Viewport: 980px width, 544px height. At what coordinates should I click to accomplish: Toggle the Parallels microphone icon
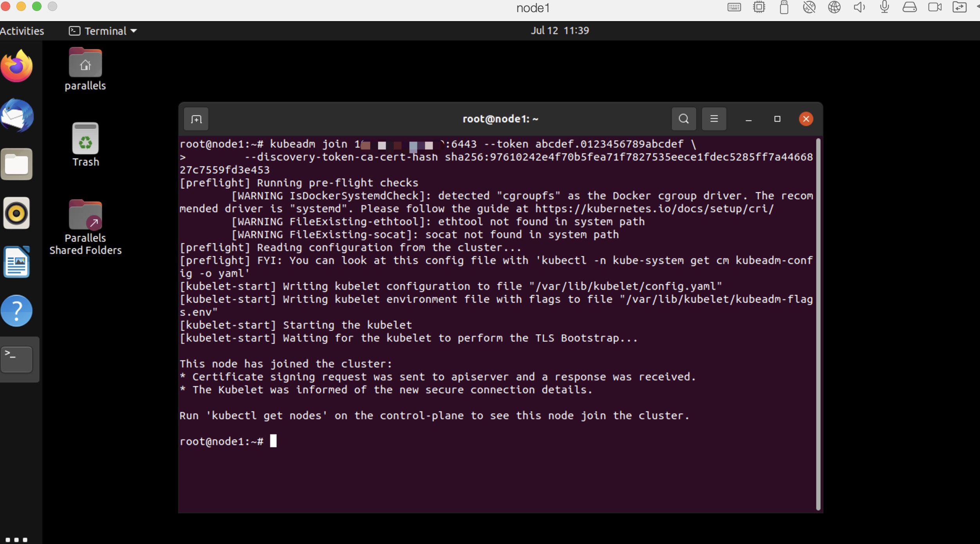coord(885,7)
